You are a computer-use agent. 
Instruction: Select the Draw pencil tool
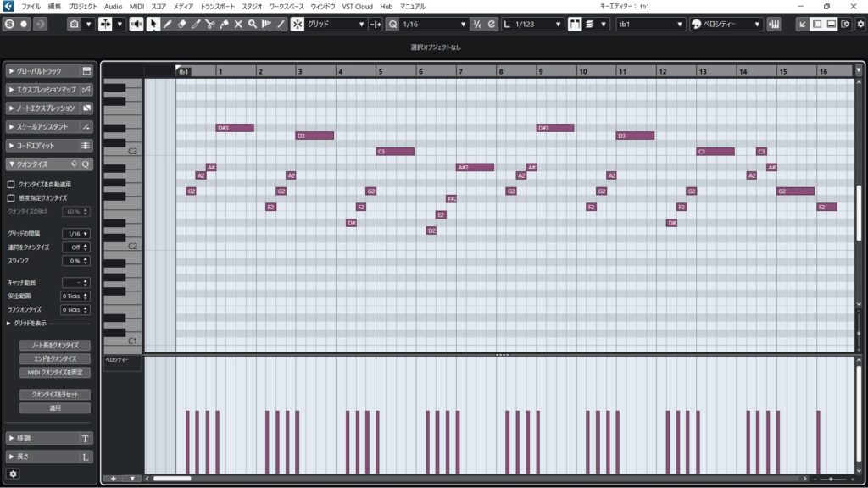[168, 25]
